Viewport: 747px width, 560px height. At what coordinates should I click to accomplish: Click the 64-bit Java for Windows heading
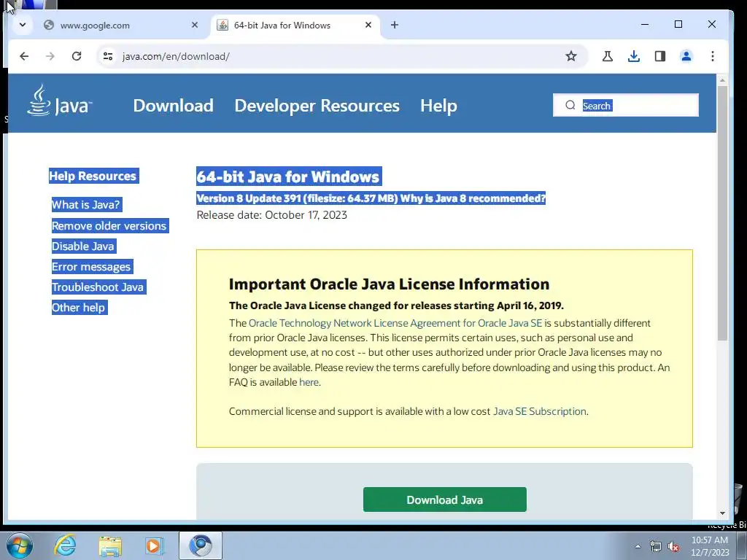[288, 176]
